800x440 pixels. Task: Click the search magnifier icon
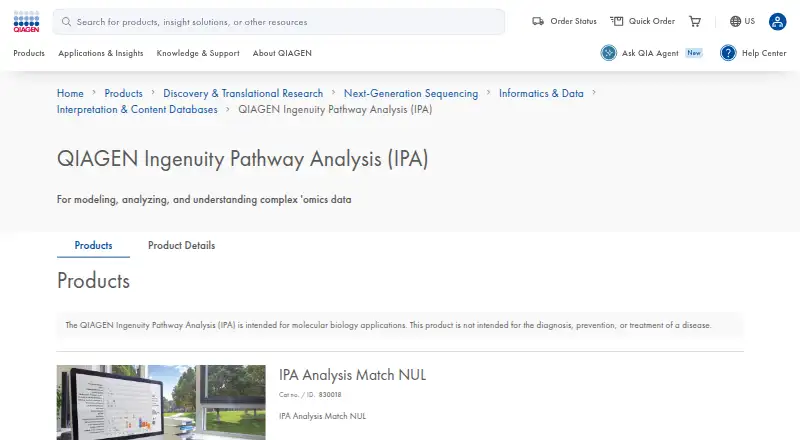pyautogui.click(x=66, y=22)
